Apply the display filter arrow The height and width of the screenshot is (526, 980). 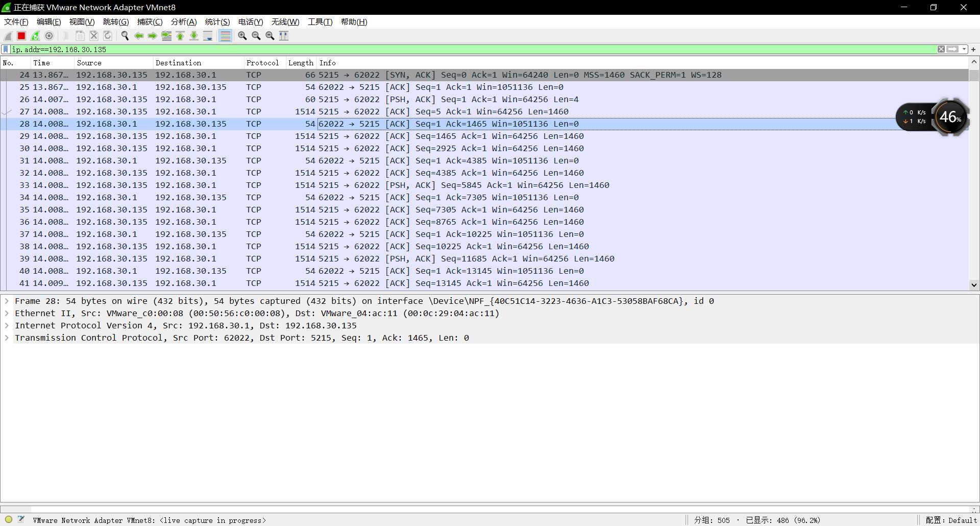(x=952, y=50)
